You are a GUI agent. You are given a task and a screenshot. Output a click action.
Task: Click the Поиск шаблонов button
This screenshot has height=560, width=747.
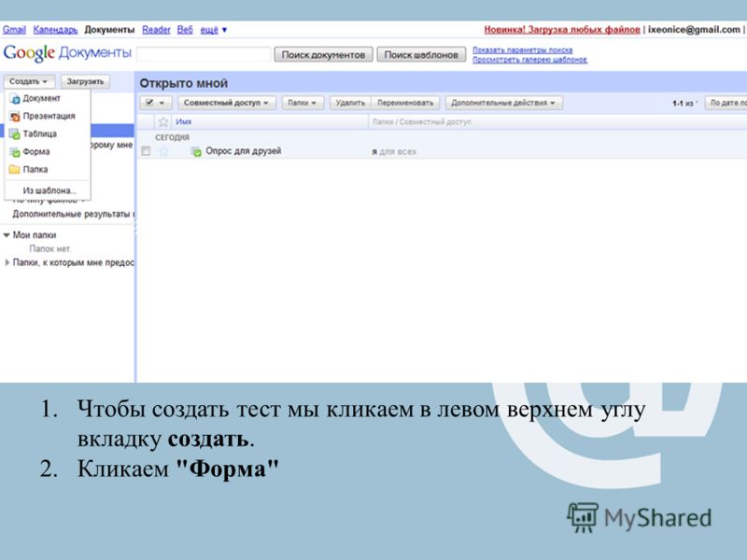coord(421,55)
